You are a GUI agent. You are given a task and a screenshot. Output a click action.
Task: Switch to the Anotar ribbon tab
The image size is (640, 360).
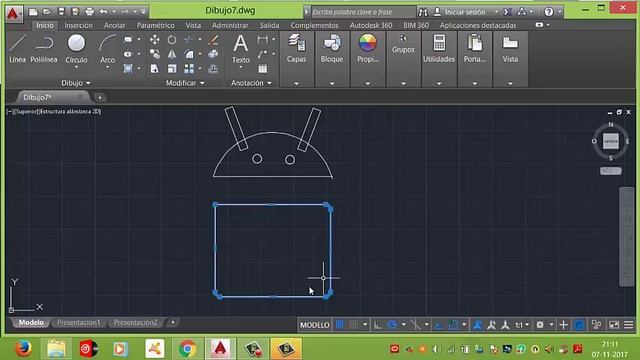tap(114, 25)
